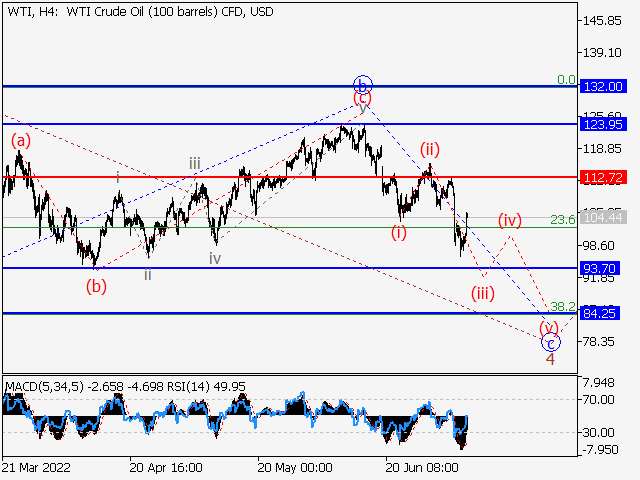Click the green 0.0 Fibonacci level label
The width and height of the screenshot is (640, 480).
coord(567,80)
